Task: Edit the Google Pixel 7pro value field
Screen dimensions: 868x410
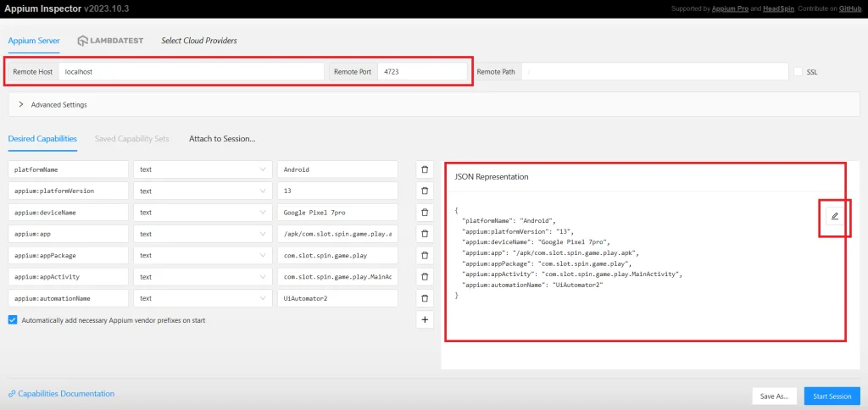Action: click(337, 213)
